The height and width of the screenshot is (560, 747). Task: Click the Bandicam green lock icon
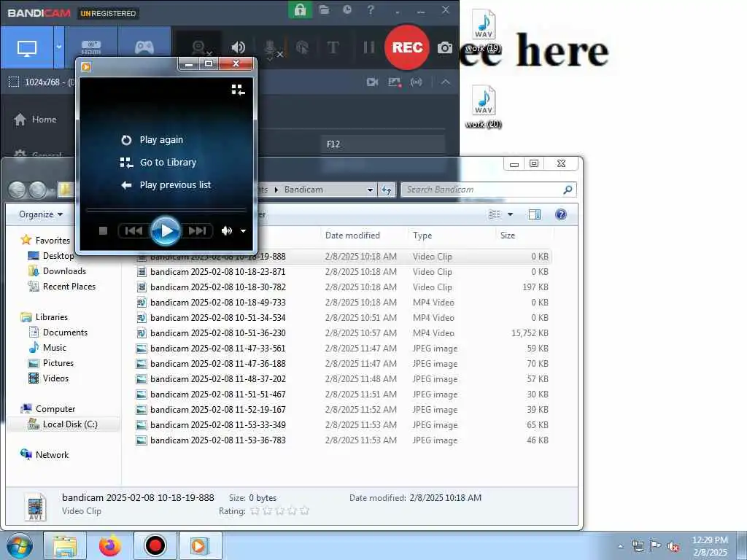point(300,9)
